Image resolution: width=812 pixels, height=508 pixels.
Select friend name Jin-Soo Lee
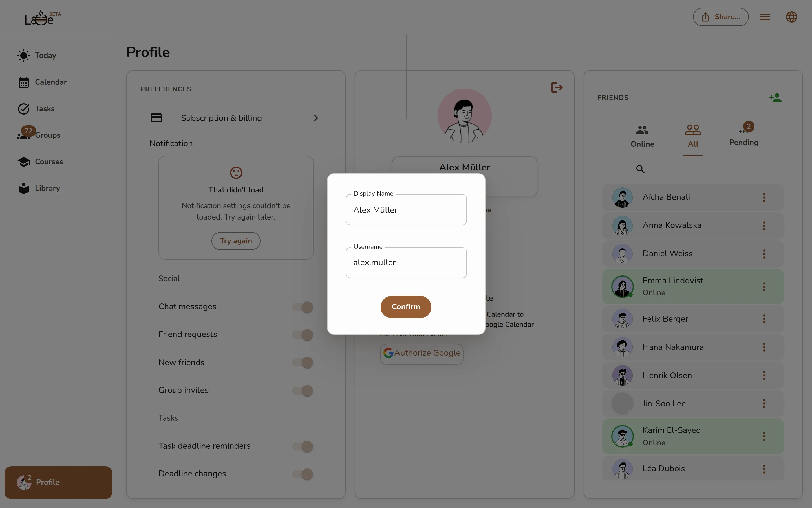click(664, 404)
